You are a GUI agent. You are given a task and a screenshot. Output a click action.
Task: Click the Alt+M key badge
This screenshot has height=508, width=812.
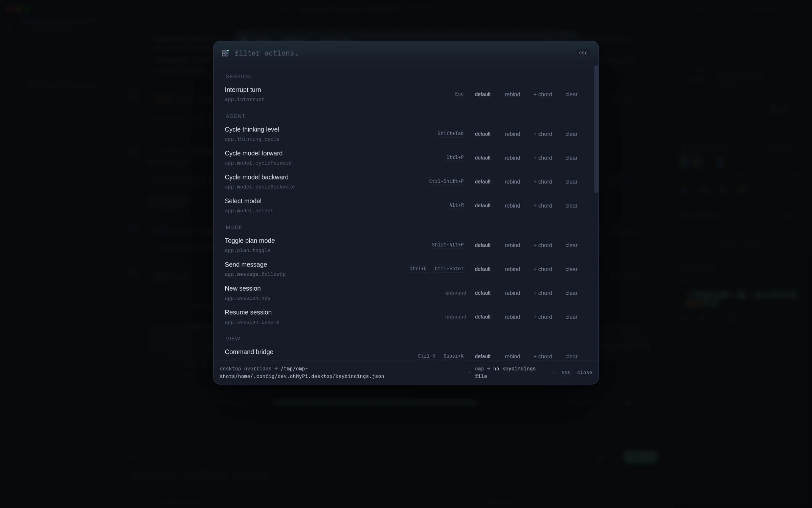pos(456,205)
